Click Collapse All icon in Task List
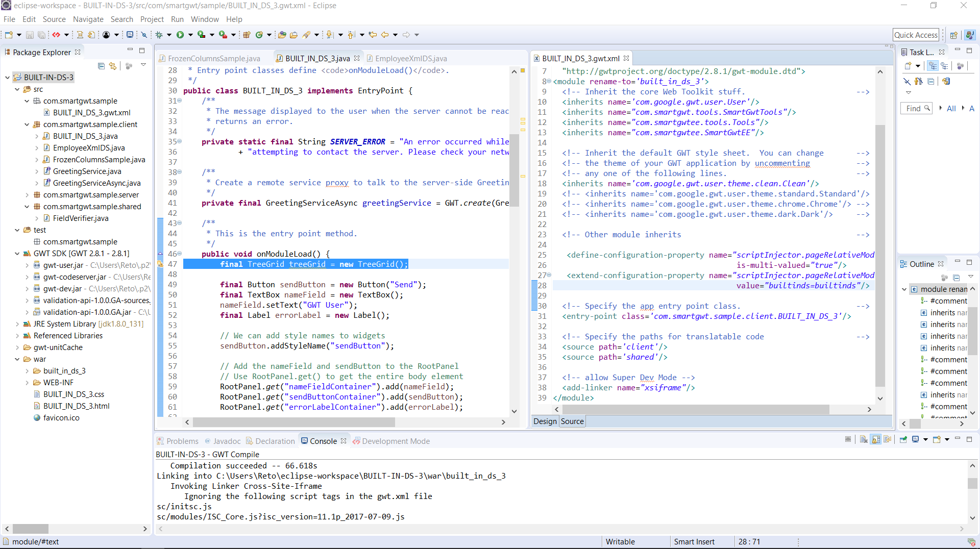The image size is (980, 549). point(931,81)
